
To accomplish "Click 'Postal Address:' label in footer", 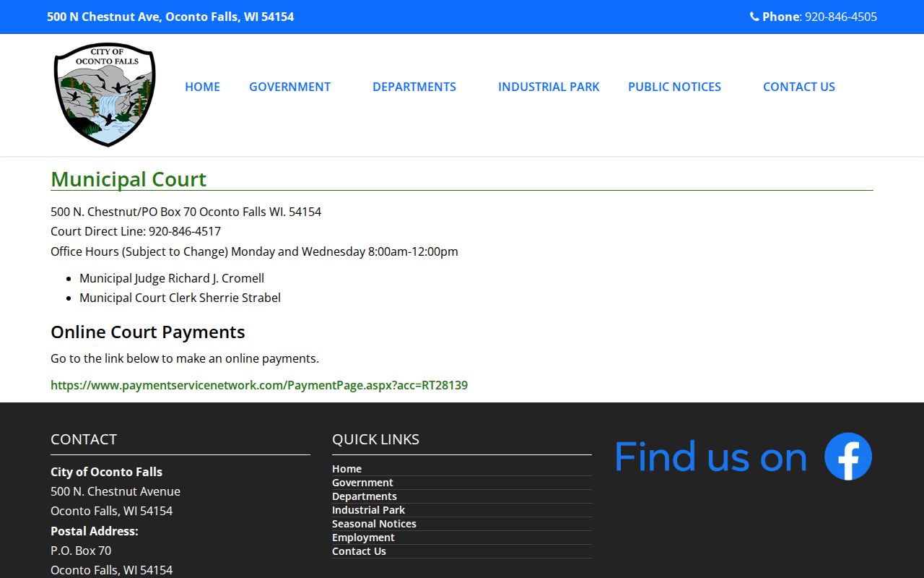I will [x=95, y=531].
